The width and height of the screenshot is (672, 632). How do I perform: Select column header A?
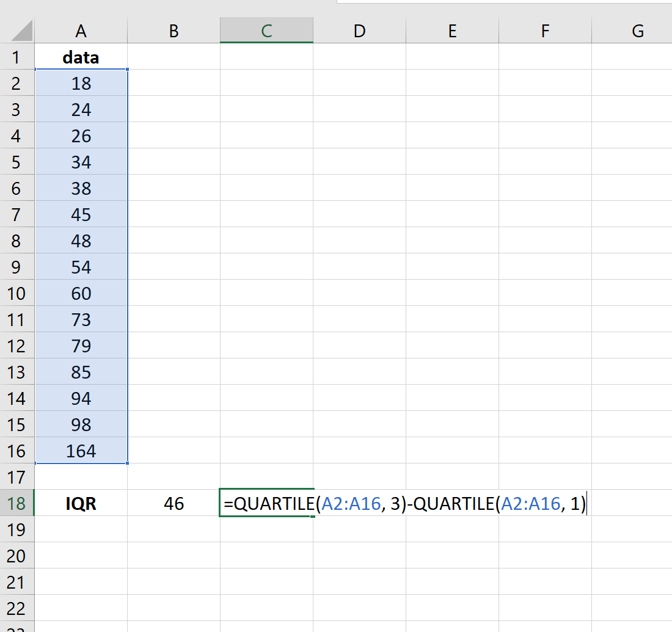[81, 31]
